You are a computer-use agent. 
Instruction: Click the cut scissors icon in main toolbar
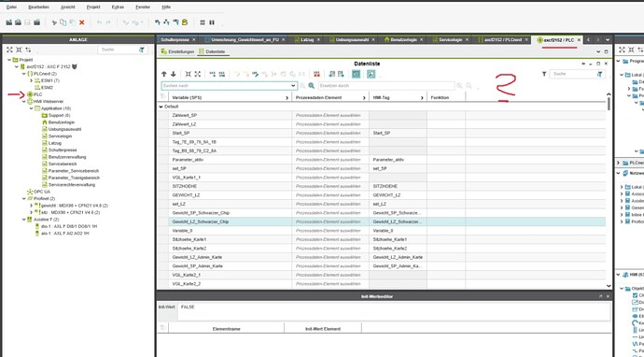[54, 22]
